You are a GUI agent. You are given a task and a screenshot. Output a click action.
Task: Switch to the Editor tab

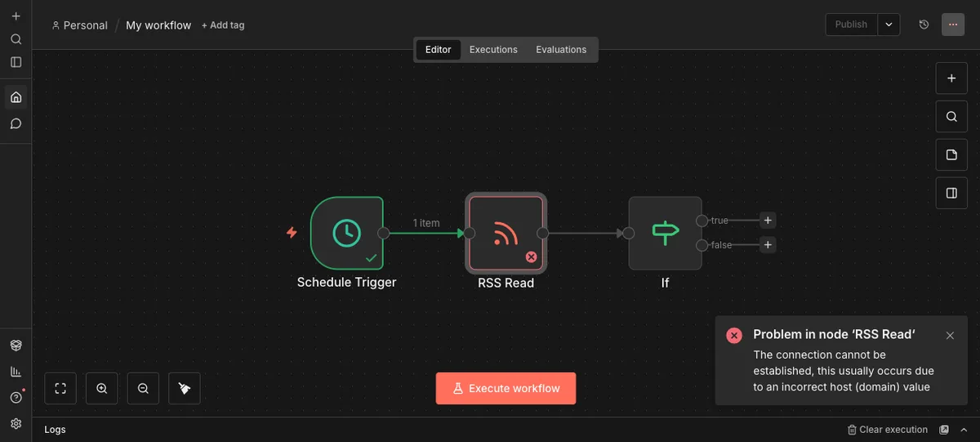pyautogui.click(x=439, y=50)
